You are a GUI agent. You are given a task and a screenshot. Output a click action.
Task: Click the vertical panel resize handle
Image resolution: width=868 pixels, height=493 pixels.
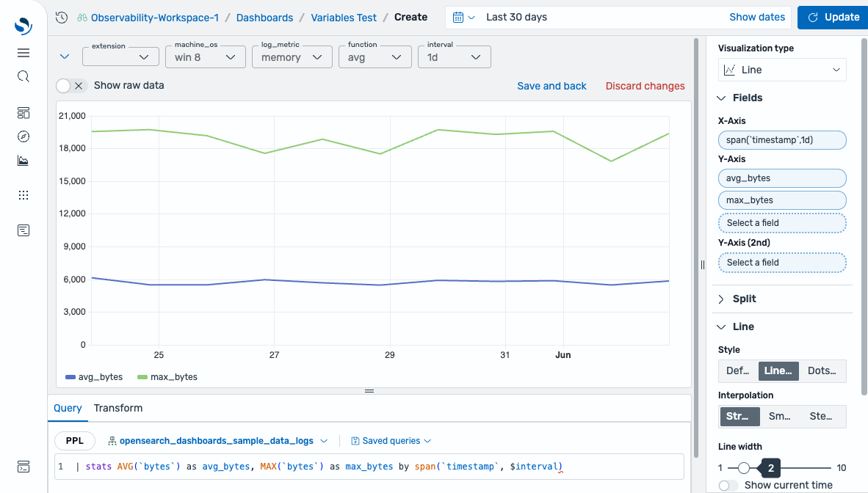[703, 265]
